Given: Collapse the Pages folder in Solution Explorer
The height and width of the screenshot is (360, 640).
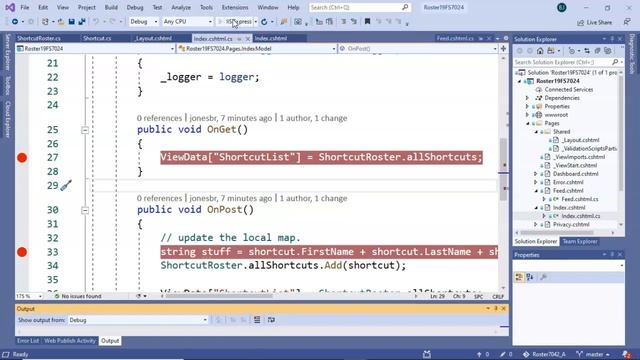Looking at the screenshot, I should [x=527, y=123].
